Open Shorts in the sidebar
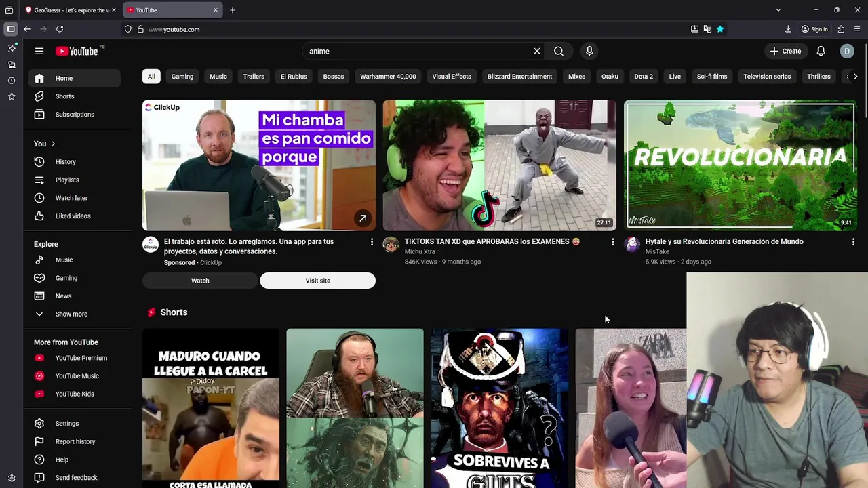Viewport: 868px width, 488px height. [x=75, y=96]
